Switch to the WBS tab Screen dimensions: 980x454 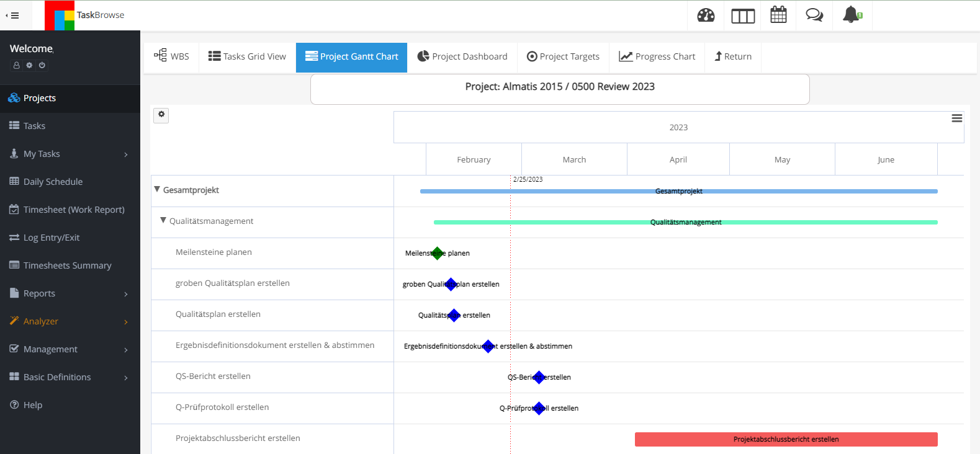click(x=171, y=56)
